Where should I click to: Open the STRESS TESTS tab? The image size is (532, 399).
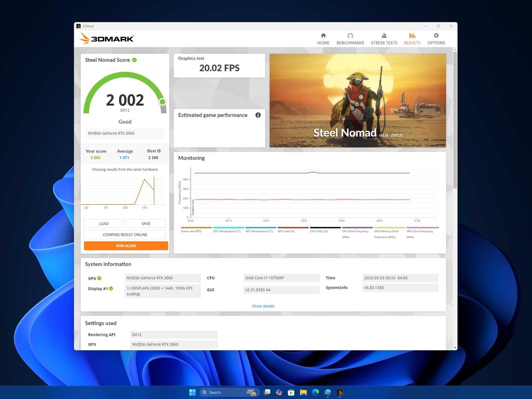[384, 39]
